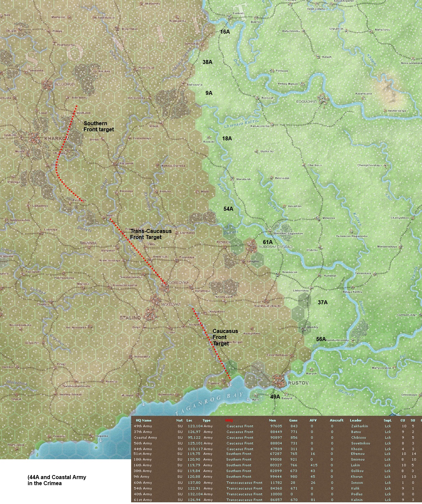Click location 123,104 in 49th Army row
This screenshot has height=504, width=422.
click(x=195, y=426)
